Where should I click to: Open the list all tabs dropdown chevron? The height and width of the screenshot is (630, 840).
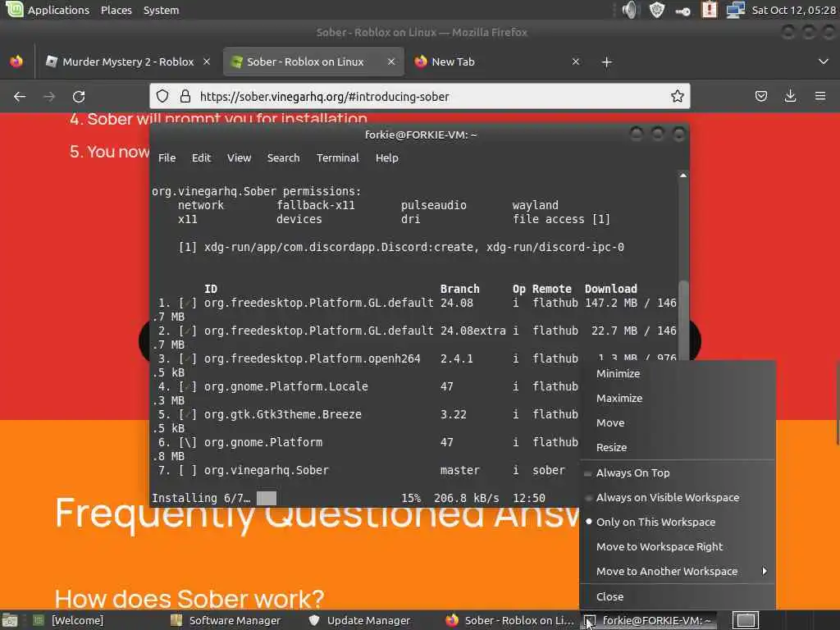(x=824, y=62)
